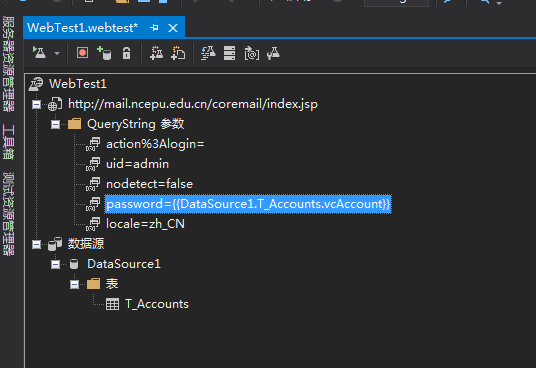The image size is (536, 368).
Task: Click the generate code bracket icon
Action: 252,54
